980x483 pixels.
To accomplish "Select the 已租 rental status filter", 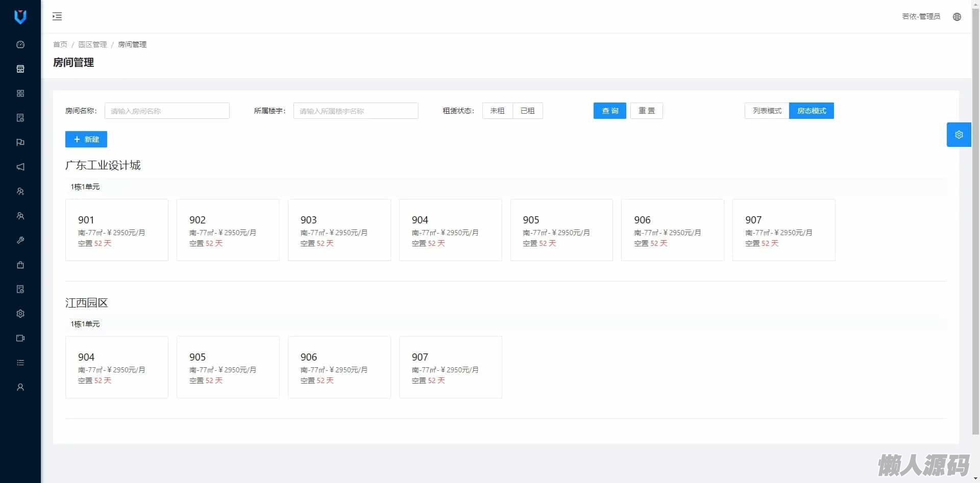I will coord(527,111).
